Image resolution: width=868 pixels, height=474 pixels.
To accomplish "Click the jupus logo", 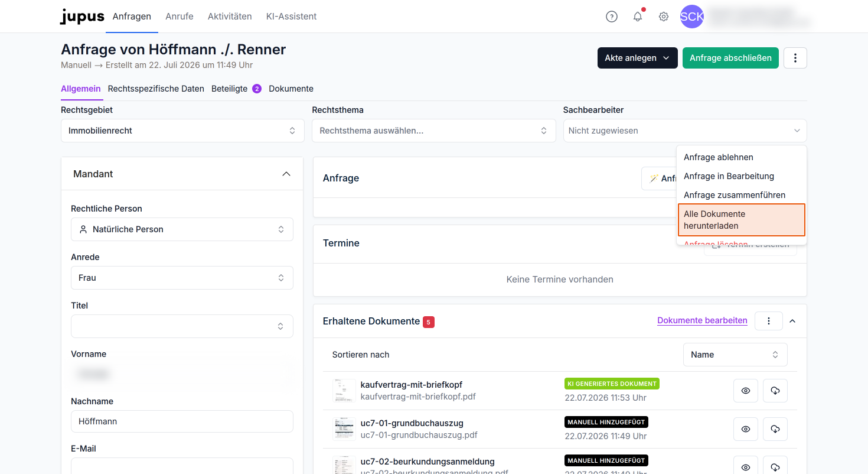I will [82, 17].
